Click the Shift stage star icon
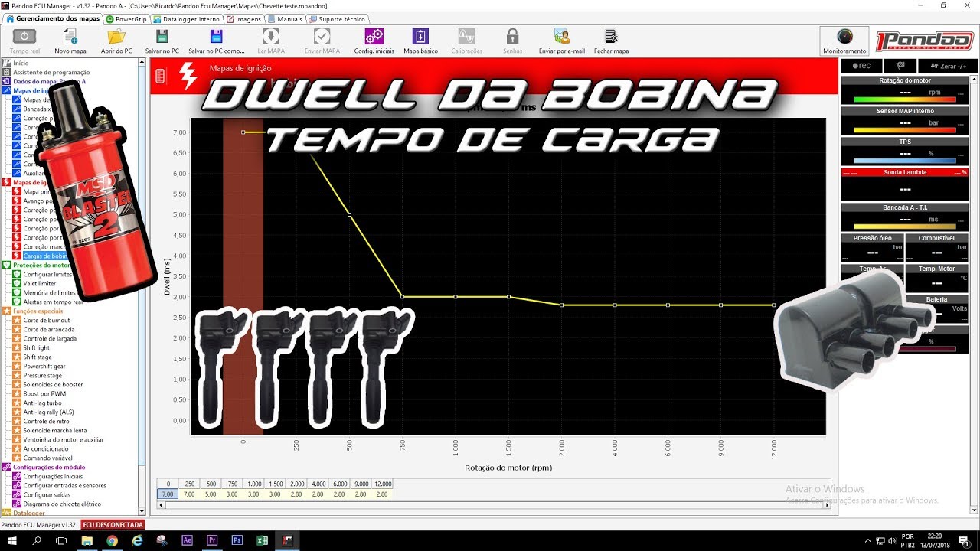Viewport: 980px width, 551px height. 17,357
